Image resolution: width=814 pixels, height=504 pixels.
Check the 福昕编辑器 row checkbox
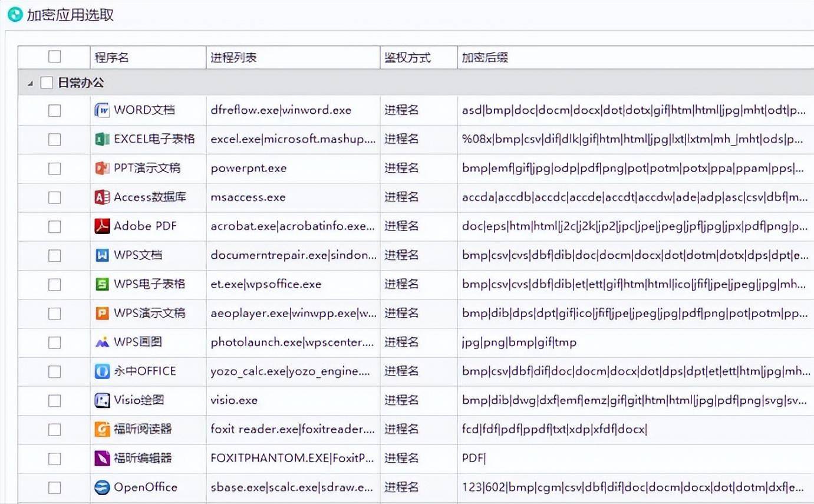coord(54,458)
